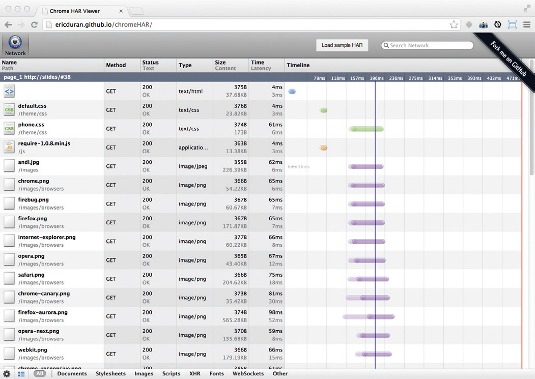Screen dimensions: 535x379
Task: Click the gray circle extension icon
Action: [469, 25]
